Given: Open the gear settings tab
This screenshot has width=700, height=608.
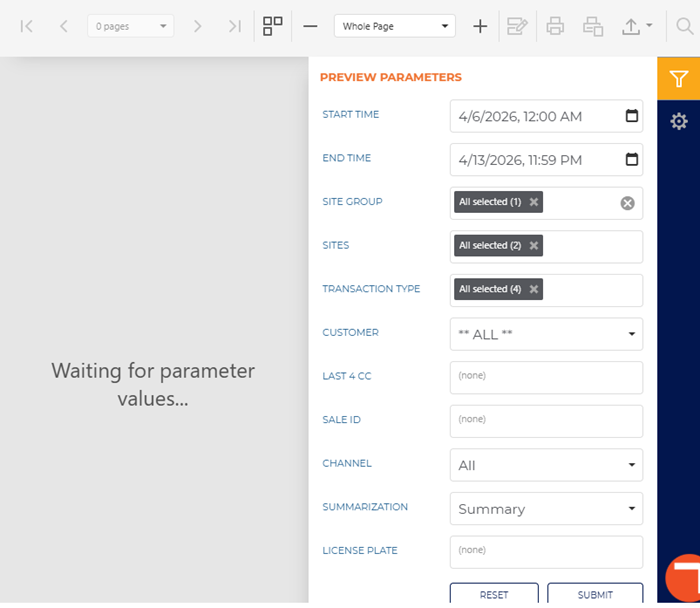Looking at the screenshot, I should tap(679, 121).
